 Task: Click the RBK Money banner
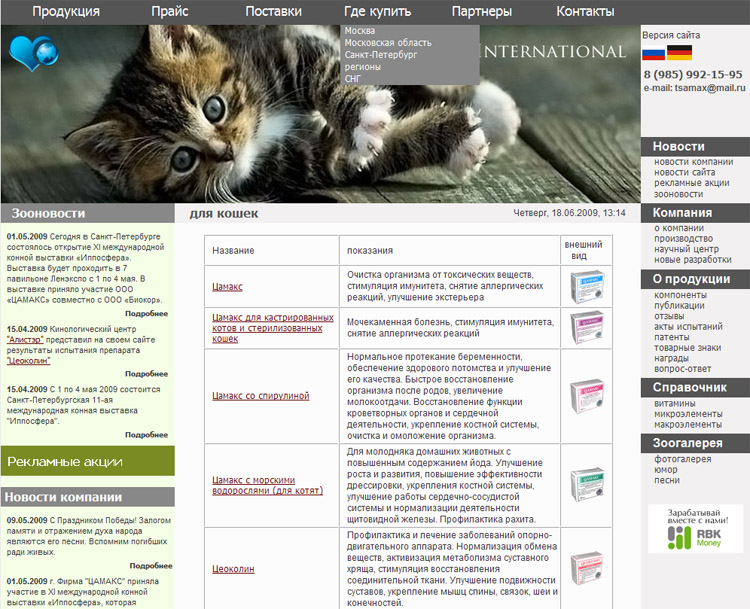(695, 529)
